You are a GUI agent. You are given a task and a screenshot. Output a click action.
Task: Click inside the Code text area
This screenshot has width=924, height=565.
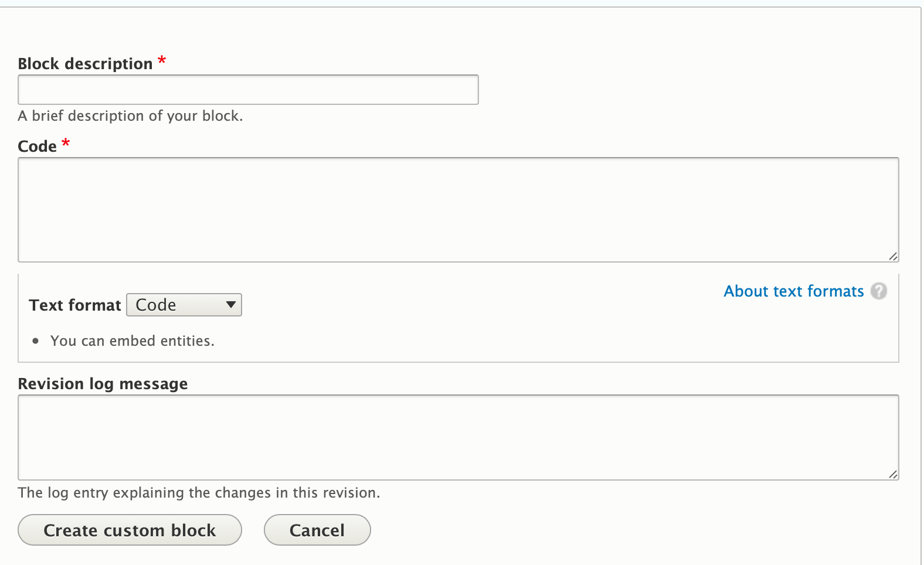(458, 210)
